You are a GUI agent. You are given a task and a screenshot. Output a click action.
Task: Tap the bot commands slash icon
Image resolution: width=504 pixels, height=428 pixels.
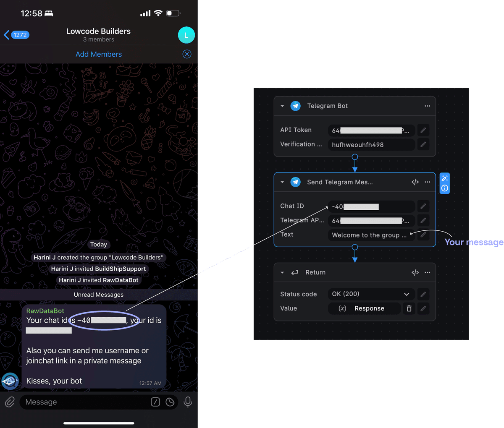coord(155,402)
